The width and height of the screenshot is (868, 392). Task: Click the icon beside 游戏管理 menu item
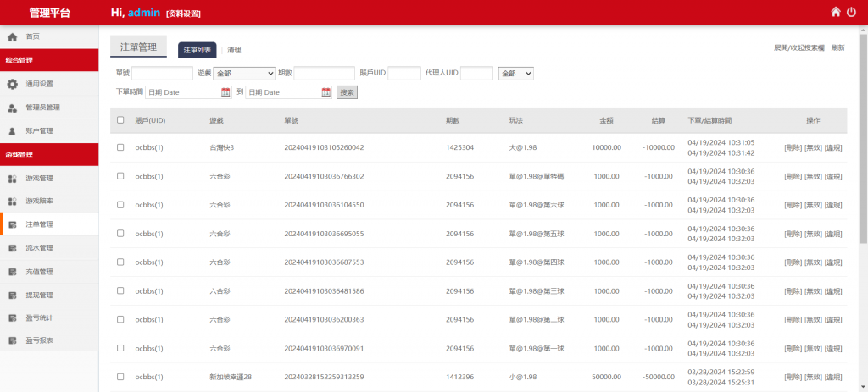pyautogui.click(x=12, y=179)
